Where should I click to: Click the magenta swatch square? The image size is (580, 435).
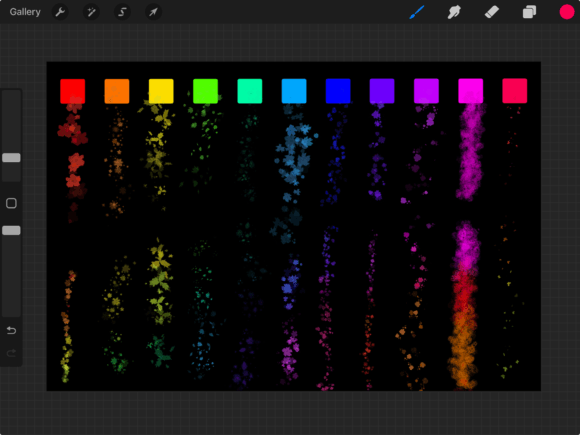coord(471,91)
